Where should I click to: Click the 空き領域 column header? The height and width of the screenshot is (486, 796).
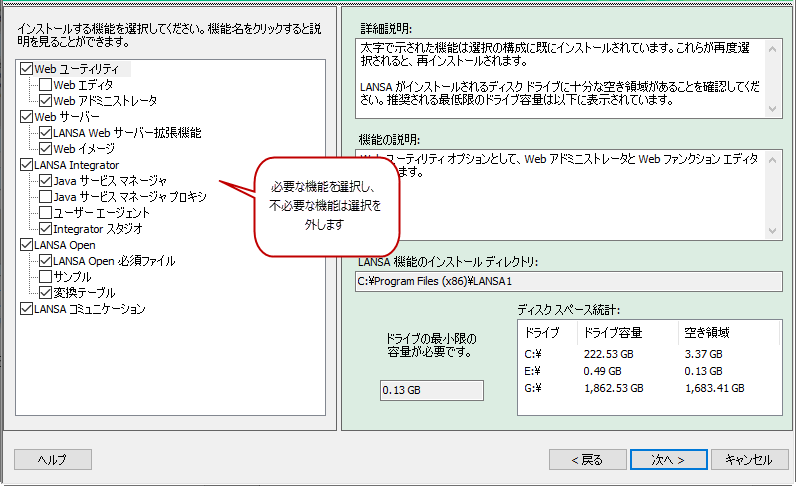[728, 333]
